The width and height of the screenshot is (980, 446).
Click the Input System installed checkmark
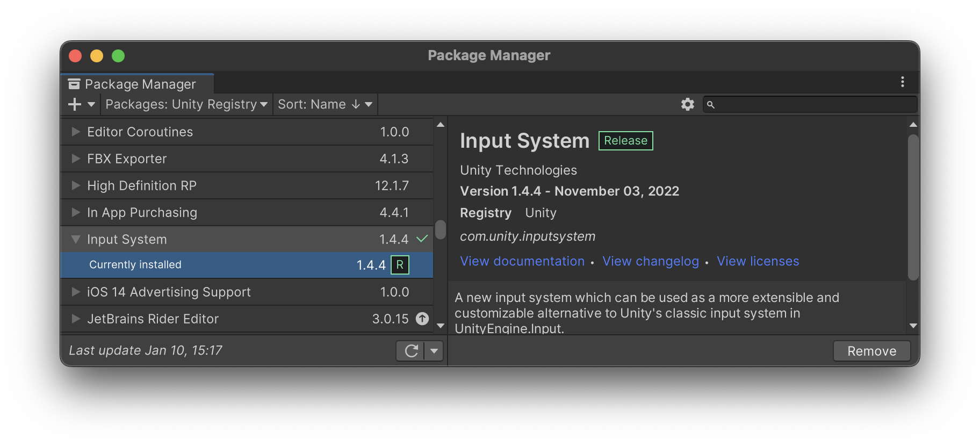tap(422, 239)
